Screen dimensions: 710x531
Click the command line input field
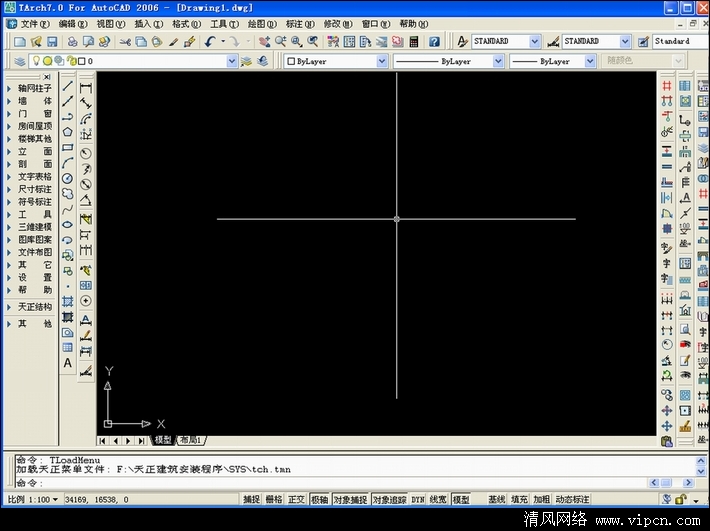click(331, 483)
